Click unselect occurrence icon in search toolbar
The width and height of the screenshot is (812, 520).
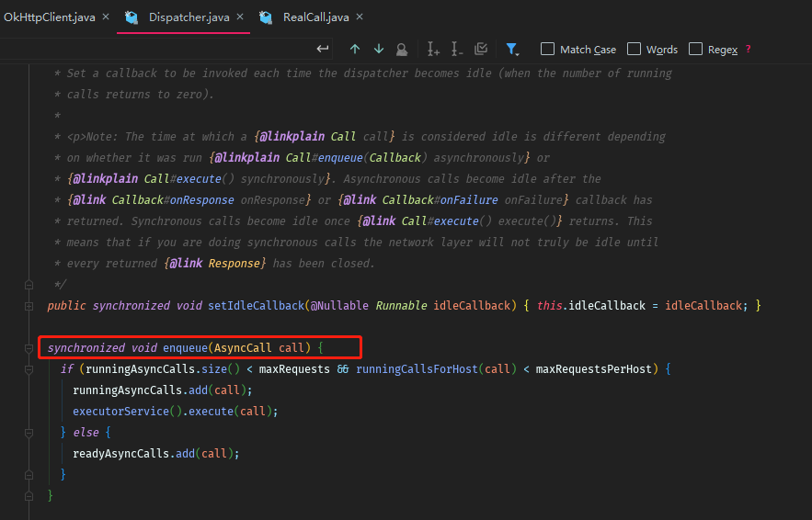(457, 49)
